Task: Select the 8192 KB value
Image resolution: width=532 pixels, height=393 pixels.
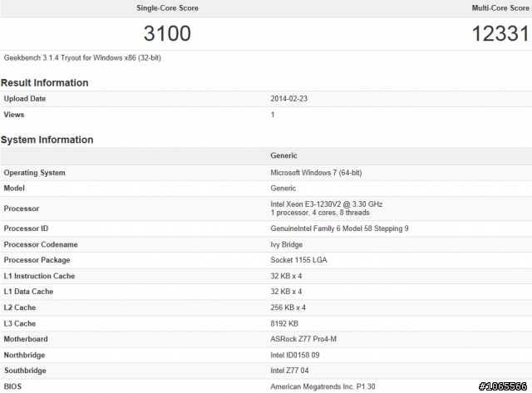Action: click(284, 323)
